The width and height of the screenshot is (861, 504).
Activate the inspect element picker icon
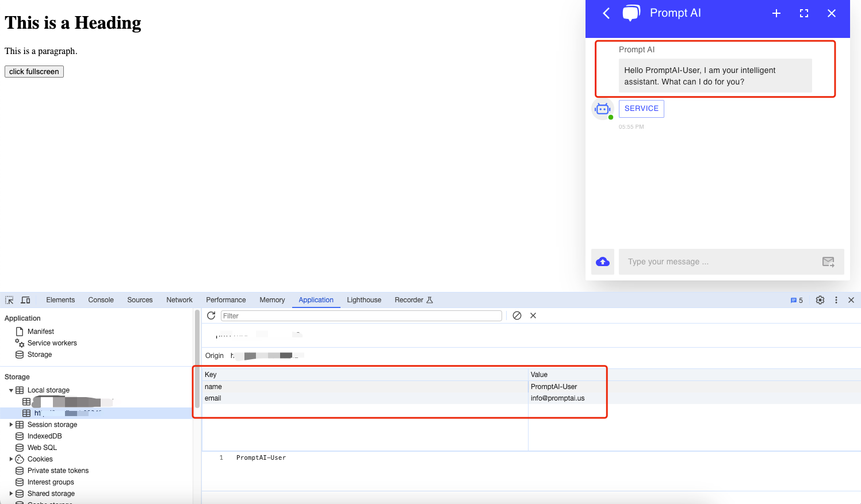[9, 300]
